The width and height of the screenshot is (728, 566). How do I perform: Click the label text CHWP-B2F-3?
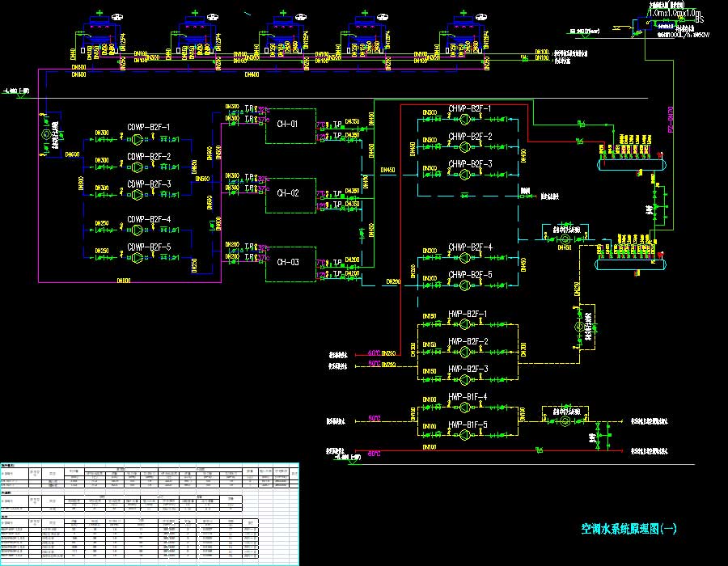[x=470, y=164]
